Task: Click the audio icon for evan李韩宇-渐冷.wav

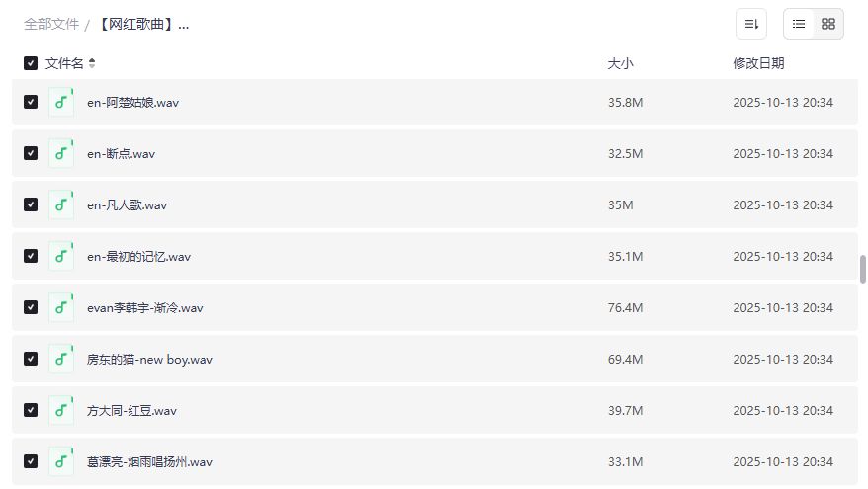Action: click(x=61, y=307)
